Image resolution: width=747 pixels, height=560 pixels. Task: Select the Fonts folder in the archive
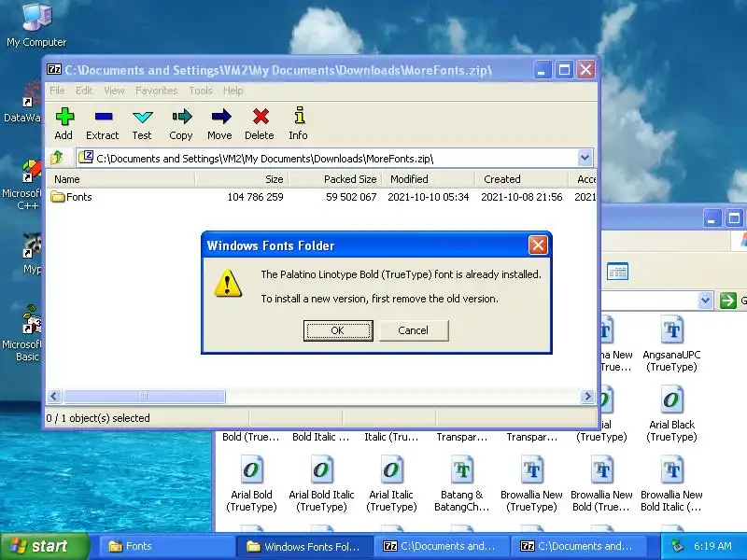72,197
